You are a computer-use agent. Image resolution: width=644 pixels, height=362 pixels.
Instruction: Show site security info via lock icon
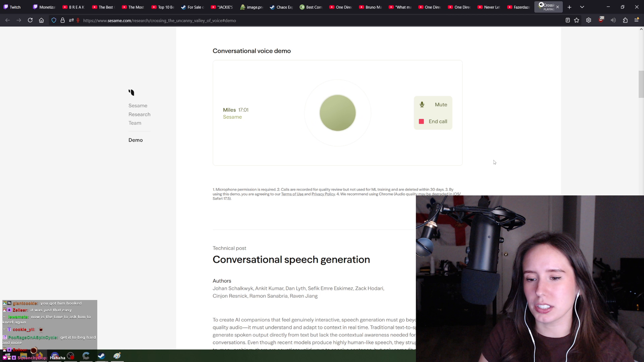click(x=62, y=20)
